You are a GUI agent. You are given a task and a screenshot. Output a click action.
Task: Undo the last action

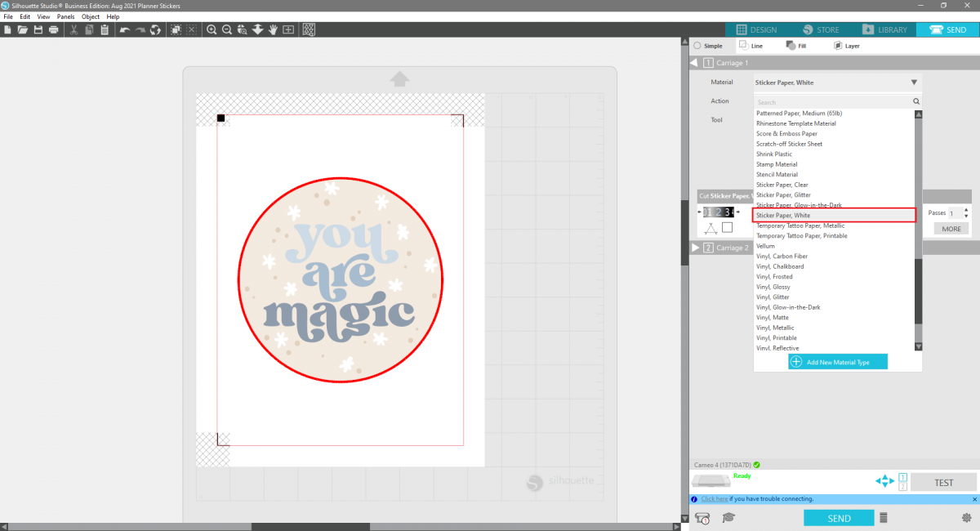pyautogui.click(x=124, y=30)
